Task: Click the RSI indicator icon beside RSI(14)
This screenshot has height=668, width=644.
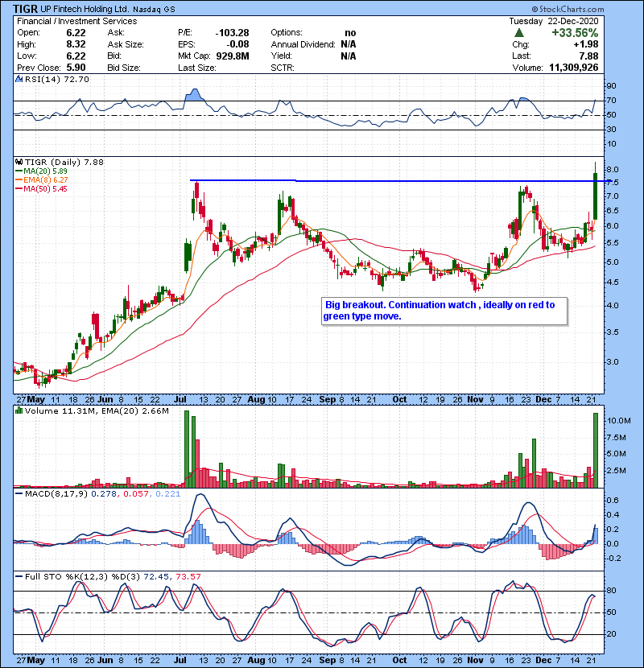Action: [x=19, y=79]
